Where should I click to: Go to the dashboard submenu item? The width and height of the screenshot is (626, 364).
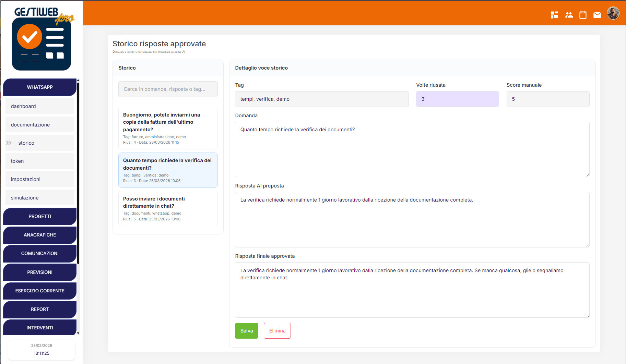click(x=40, y=106)
